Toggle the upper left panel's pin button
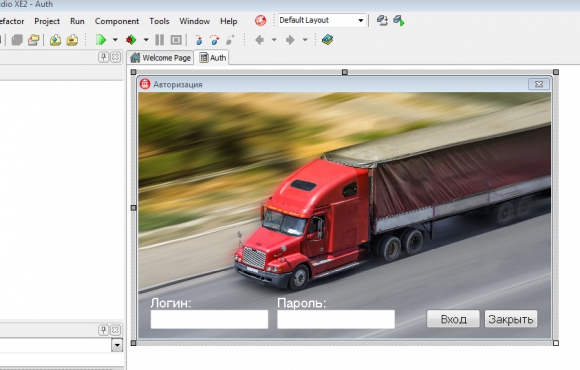The height and width of the screenshot is (370, 580). pyautogui.click(x=104, y=57)
